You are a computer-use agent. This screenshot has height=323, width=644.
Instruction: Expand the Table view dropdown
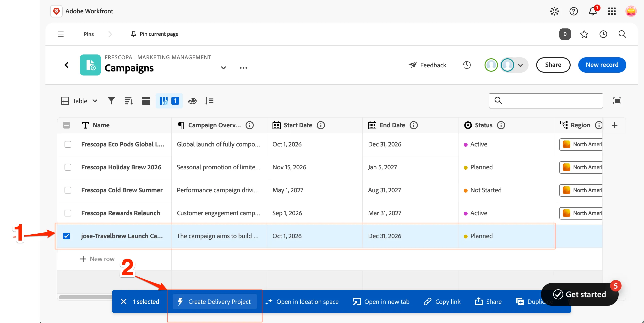pos(79,101)
